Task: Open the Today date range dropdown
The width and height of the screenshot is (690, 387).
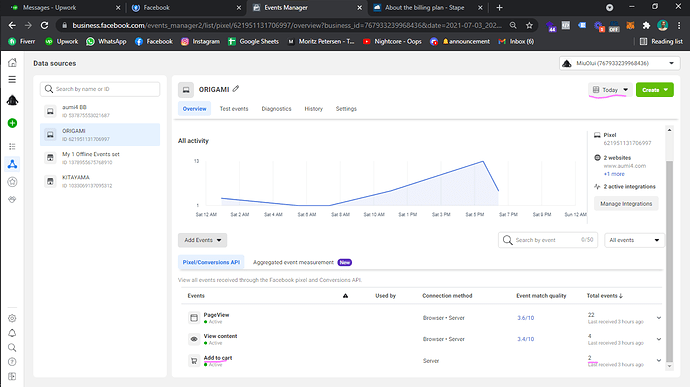Action: pyautogui.click(x=610, y=90)
